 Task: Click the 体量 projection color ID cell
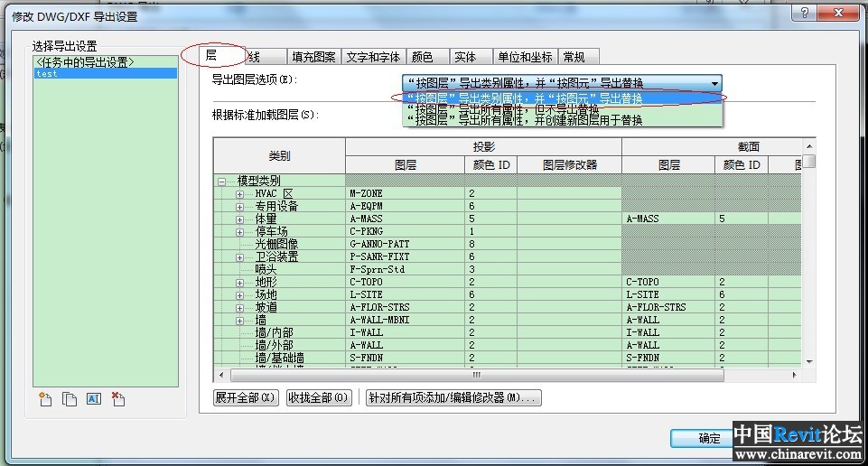tap(491, 219)
